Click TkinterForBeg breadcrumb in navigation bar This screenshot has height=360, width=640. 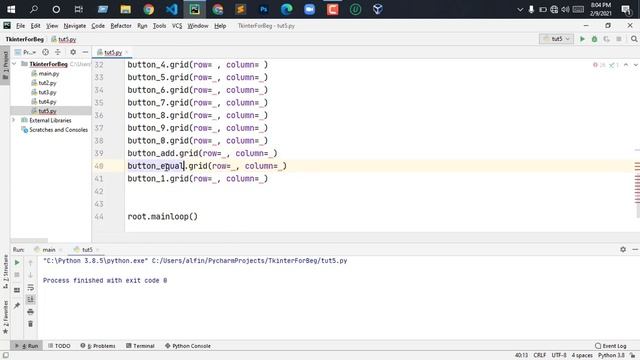pos(24,39)
